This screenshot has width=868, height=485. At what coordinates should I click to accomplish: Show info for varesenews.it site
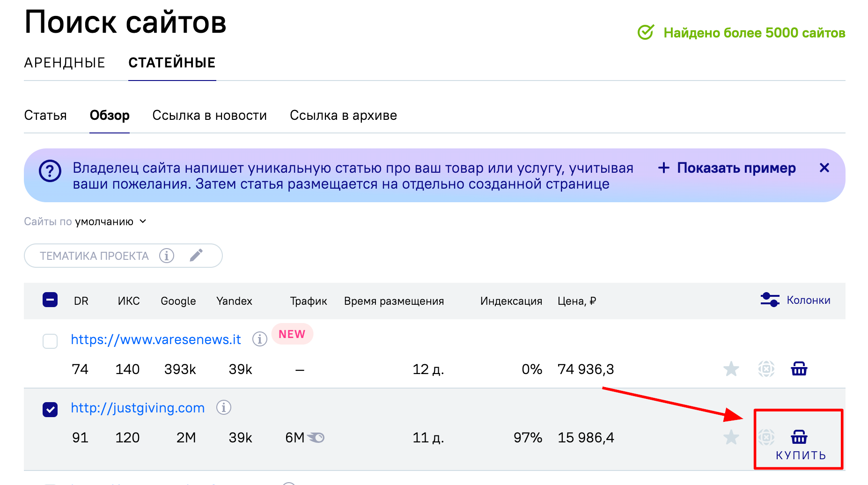[260, 338]
